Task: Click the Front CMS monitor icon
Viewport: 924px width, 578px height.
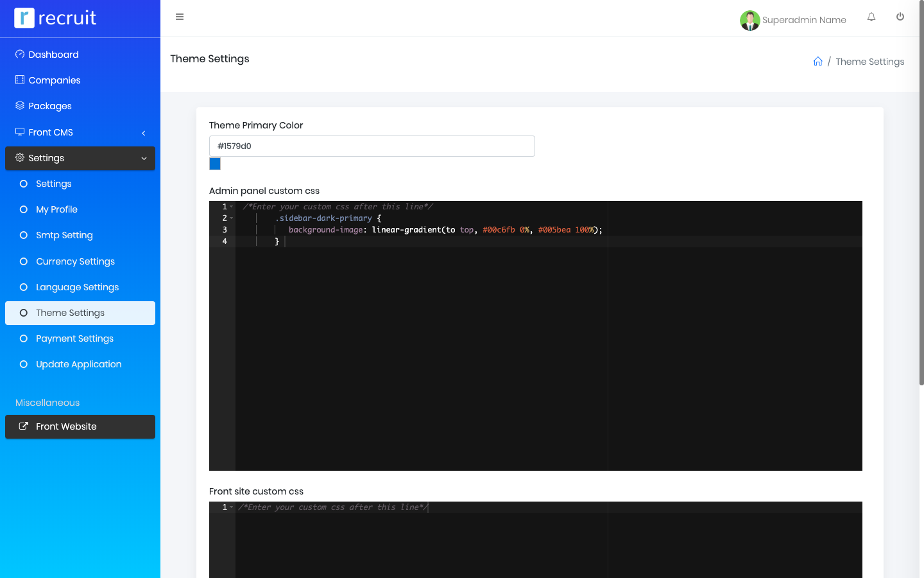Action: pos(20,132)
